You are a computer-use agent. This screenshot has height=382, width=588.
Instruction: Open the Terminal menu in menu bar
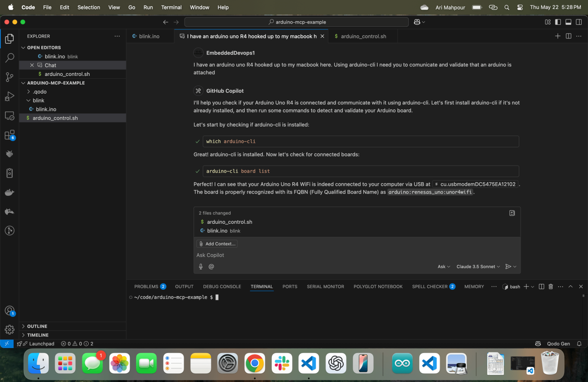coord(171,7)
